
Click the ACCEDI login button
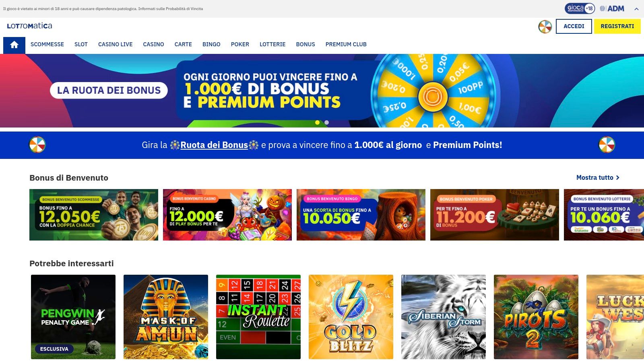point(574,26)
